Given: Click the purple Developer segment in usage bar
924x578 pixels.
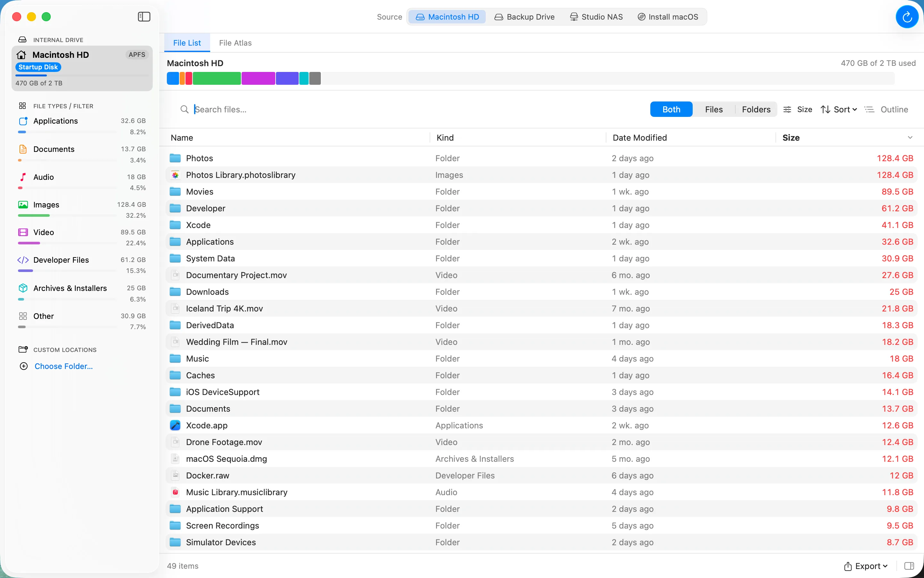Looking at the screenshot, I should click(x=287, y=78).
